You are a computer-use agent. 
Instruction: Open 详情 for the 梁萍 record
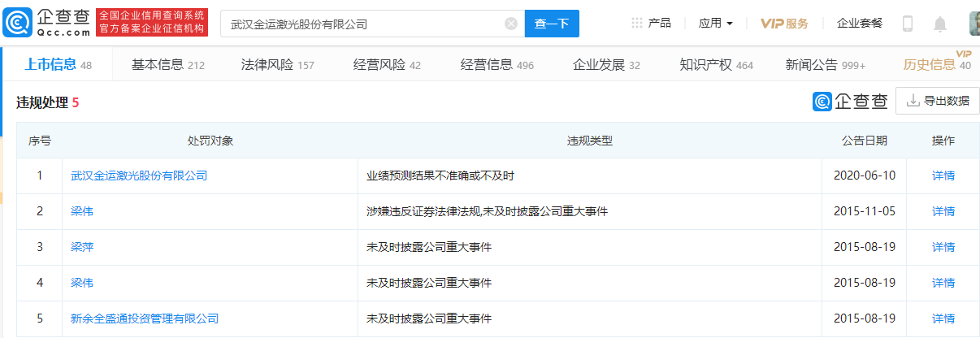(943, 247)
